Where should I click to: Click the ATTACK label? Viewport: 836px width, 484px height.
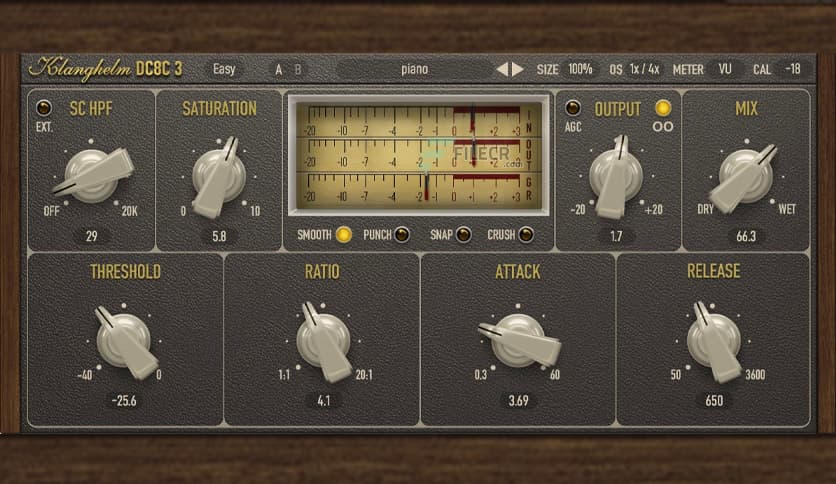517,272
